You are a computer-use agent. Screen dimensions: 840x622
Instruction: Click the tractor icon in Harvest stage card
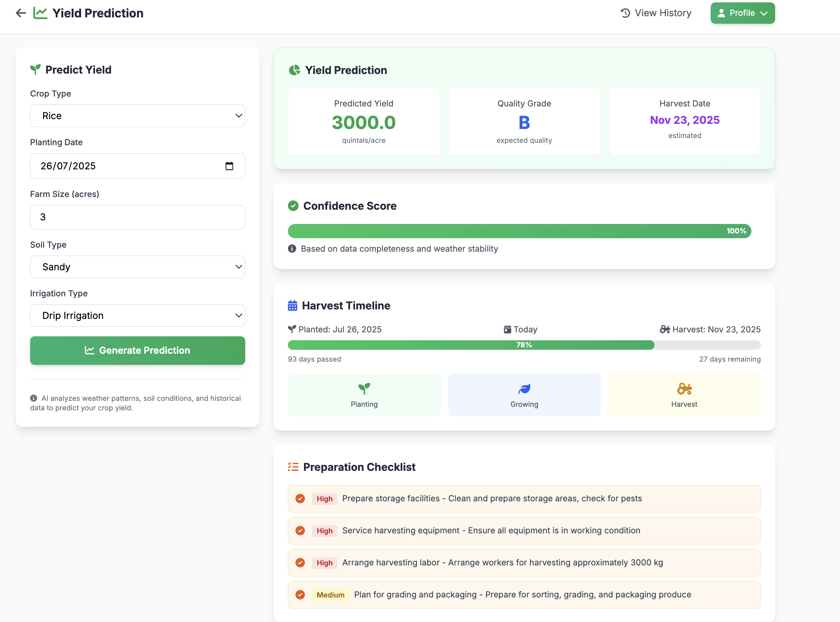[684, 389]
